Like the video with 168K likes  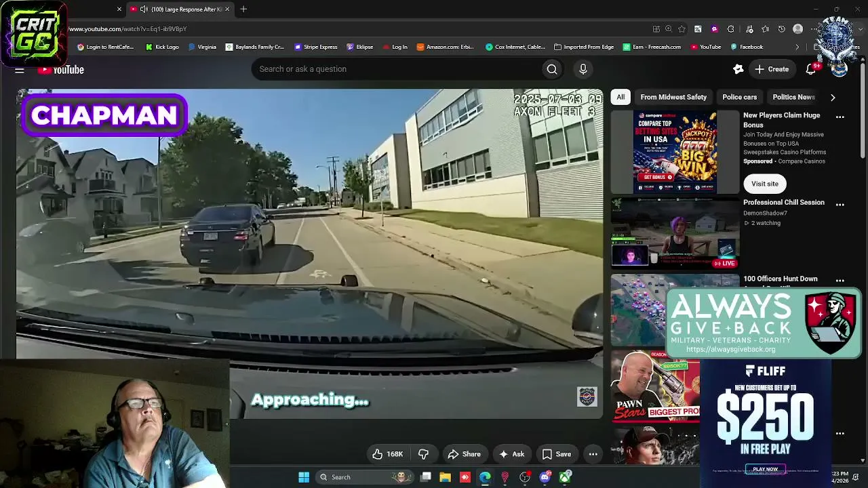(388, 454)
